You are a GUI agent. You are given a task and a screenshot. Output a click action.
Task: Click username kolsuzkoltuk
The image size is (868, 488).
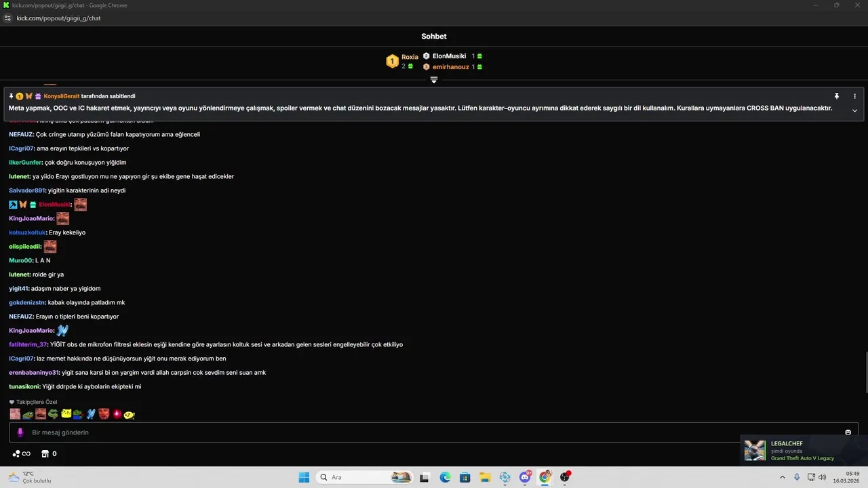tap(27, 232)
